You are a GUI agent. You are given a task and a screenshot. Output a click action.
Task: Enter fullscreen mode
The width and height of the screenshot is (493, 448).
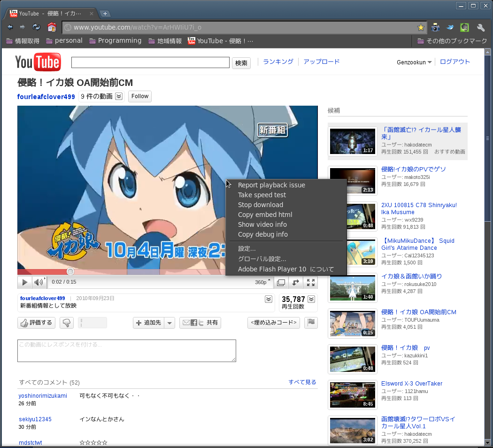tap(311, 283)
